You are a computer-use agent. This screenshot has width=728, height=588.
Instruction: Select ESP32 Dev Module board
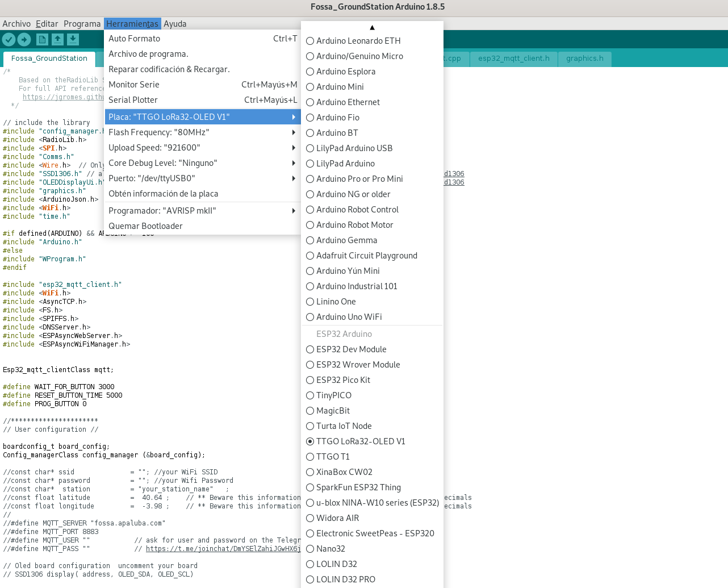(x=372, y=349)
